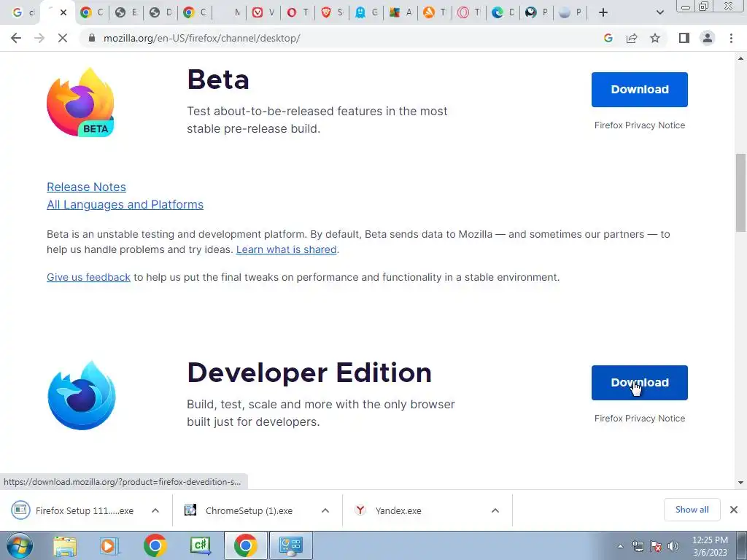Switch to the Brave tab
The image size is (747, 560).
[332, 12]
